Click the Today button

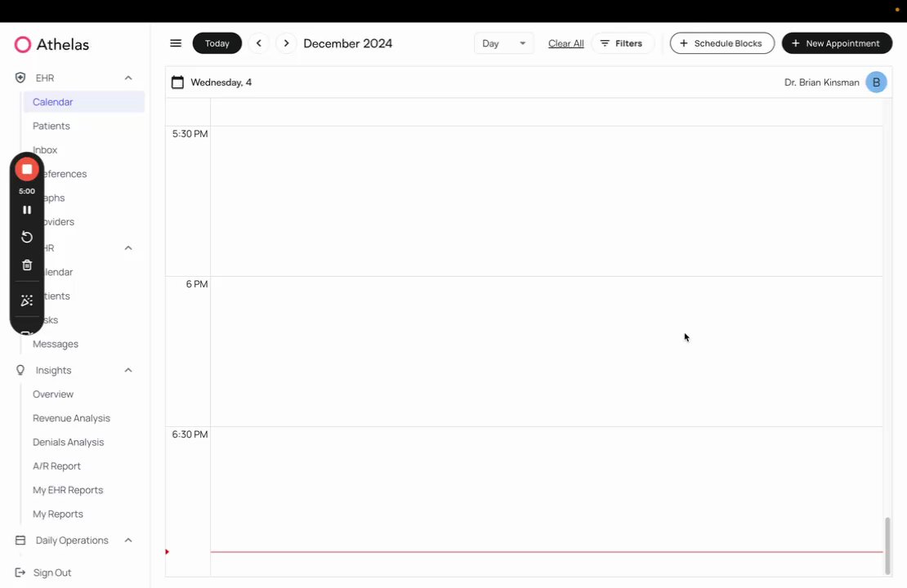pos(217,43)
